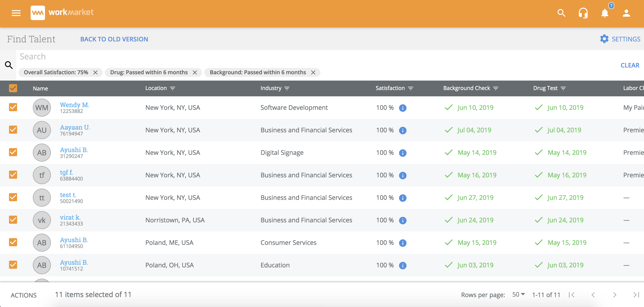Clear all search filters
Screen dimensions: 644x307
pyautogui.click(x=630, y=65)
